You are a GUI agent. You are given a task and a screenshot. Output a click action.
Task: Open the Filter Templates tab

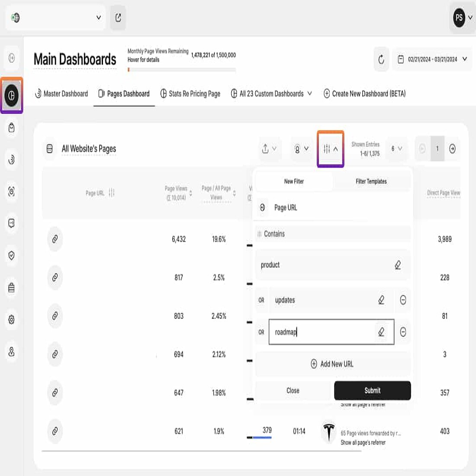370,181
